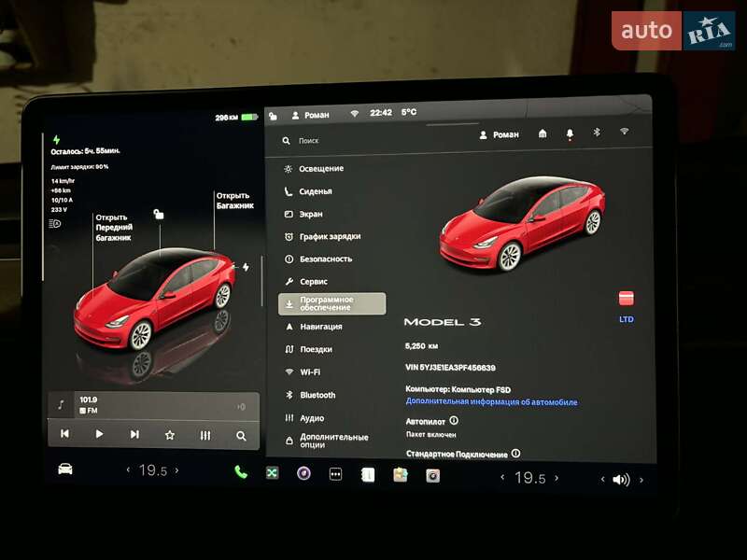Tap the magnifier search icon in media player
The width and height of the screenshot is (747, 560).
click(241, 433)
